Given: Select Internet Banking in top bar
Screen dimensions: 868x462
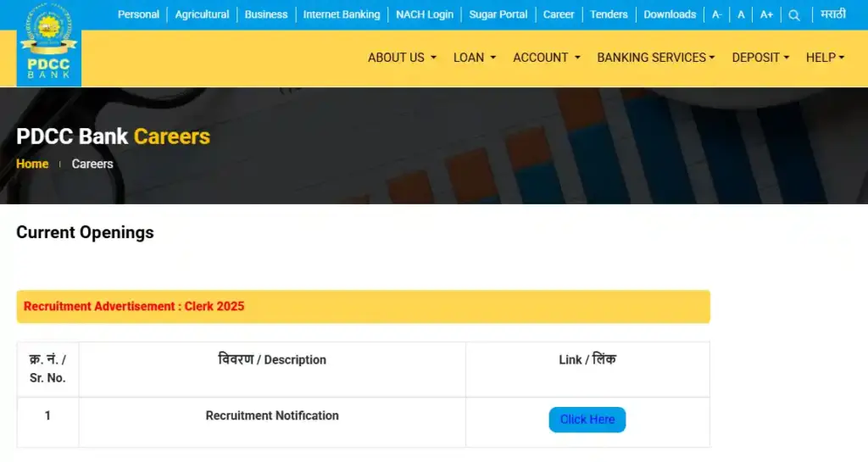Looking at the screenshot, I should coord(342,14).
